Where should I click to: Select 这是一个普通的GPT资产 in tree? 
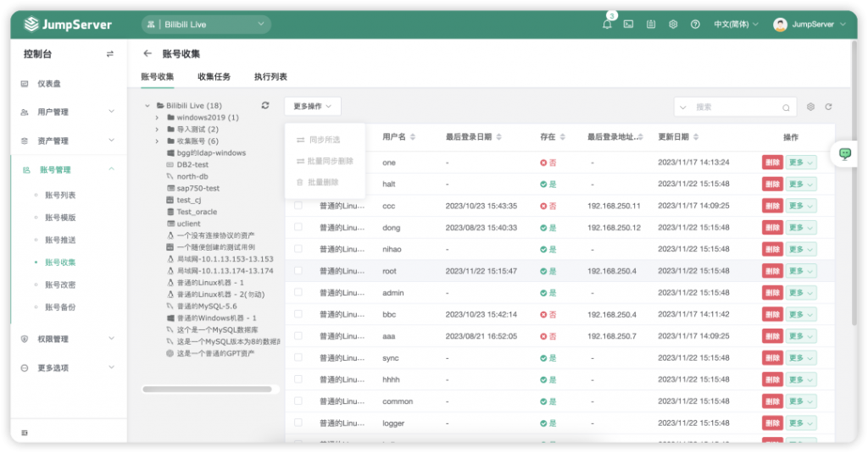pos(215,353)
